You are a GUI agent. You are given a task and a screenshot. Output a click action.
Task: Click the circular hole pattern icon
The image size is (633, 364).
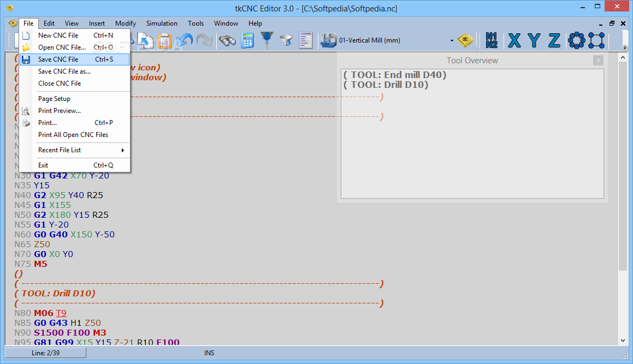[x=577, y=40]
